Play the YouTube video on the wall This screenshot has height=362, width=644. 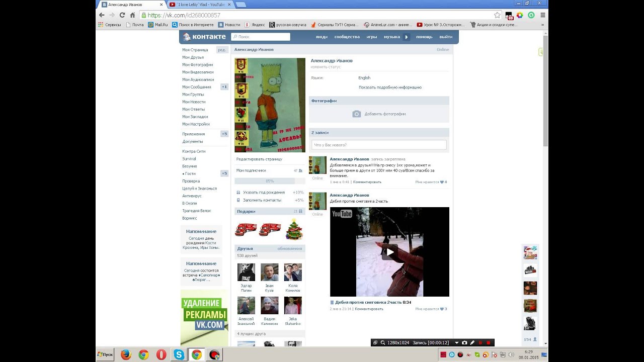pyautogui.click(x=389, y=252)
